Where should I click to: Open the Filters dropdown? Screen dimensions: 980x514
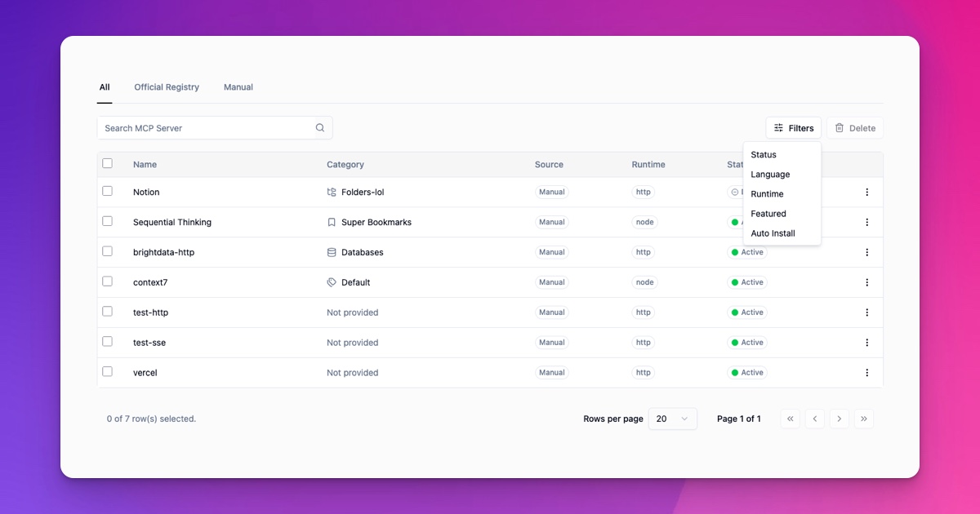click(793, 128)
